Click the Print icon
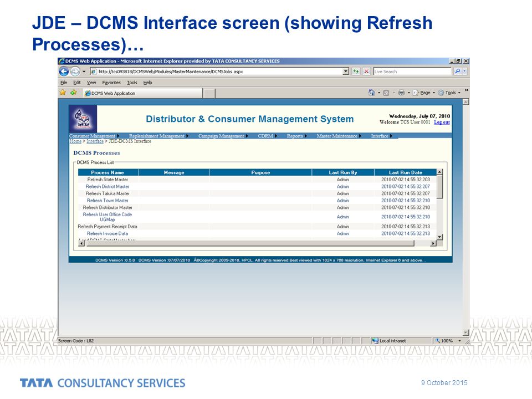Viewport: 532px width, 399px height. tap(401, 93)
